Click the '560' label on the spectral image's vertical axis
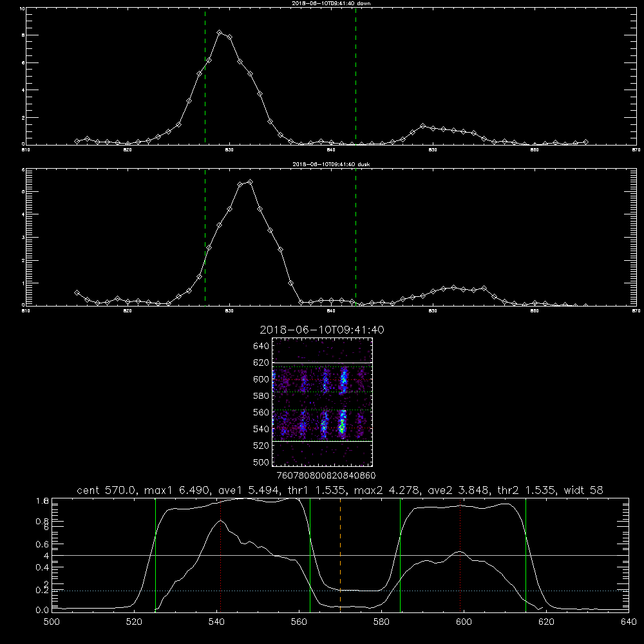Viewport: 644px width, 644px height. [x=261, y=412]
